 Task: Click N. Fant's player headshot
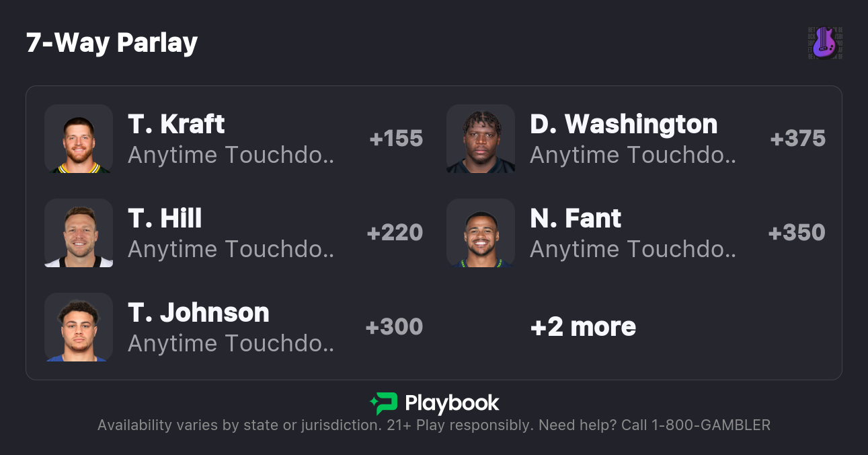481,233
